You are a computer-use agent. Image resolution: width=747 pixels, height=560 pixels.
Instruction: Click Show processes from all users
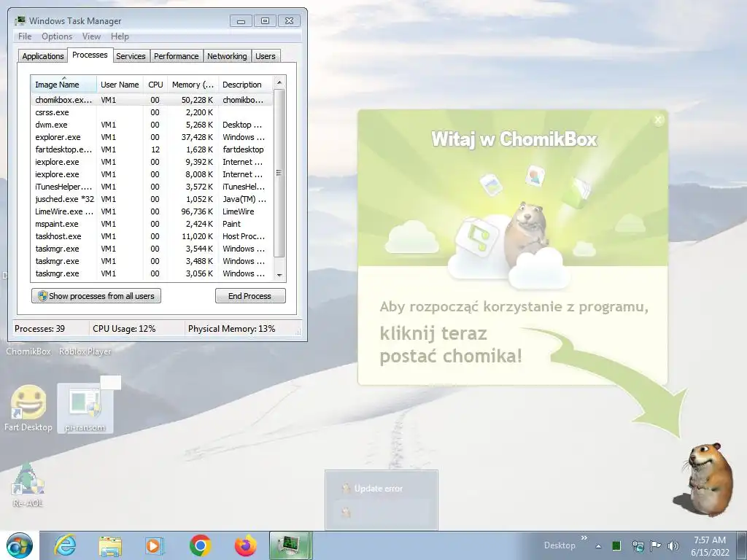click(x=96, y=296)
